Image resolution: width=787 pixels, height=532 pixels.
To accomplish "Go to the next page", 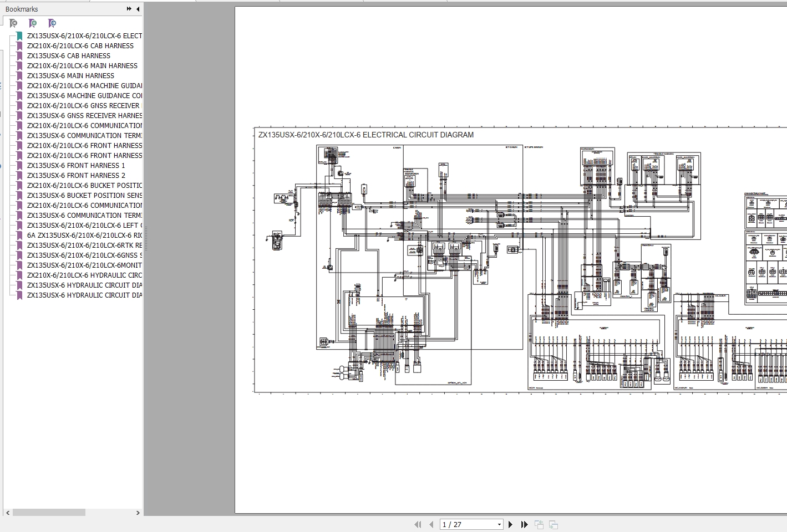I will tap(510, 524).
